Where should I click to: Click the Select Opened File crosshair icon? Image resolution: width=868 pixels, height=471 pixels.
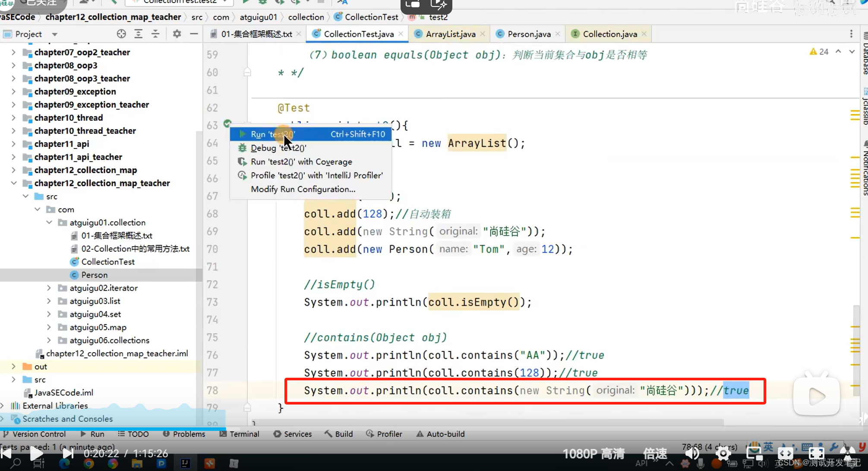(x=121, y=34)
